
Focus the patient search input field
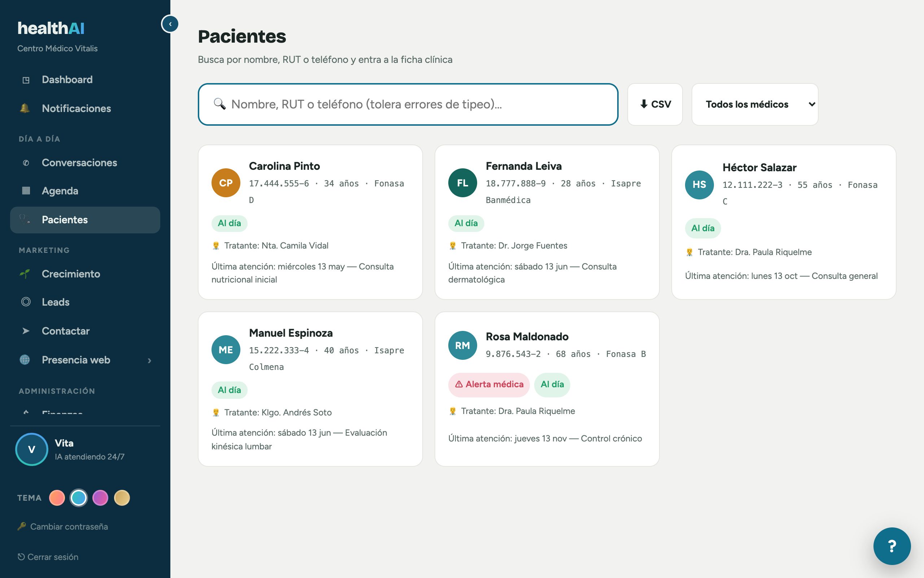tap(408, 104)
